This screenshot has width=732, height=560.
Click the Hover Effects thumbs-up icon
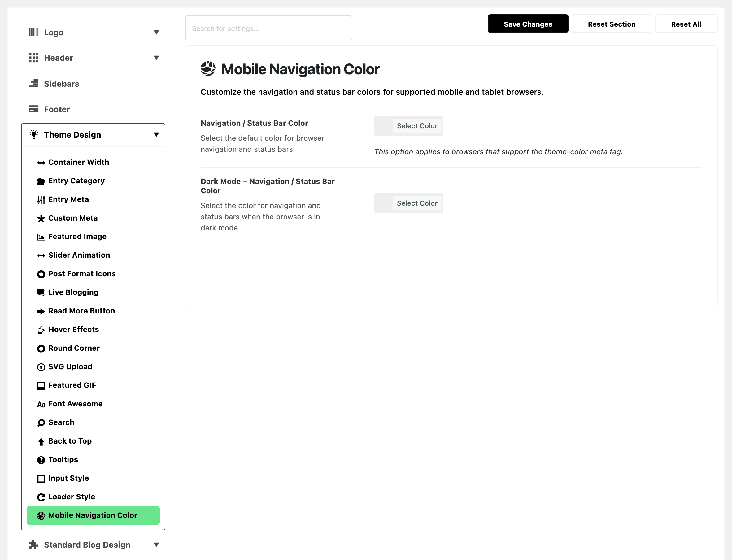41,330
